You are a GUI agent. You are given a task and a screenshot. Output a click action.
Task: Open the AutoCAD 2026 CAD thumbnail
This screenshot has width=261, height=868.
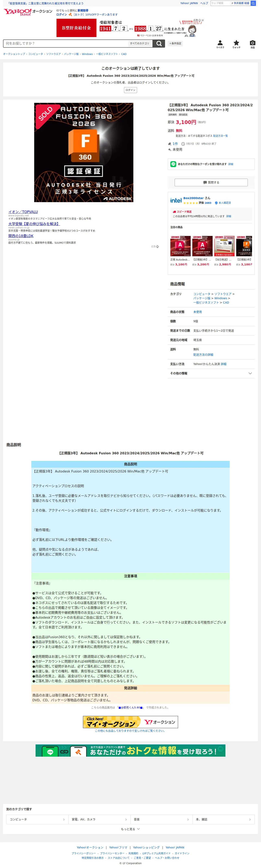click(x=202, y=246)
